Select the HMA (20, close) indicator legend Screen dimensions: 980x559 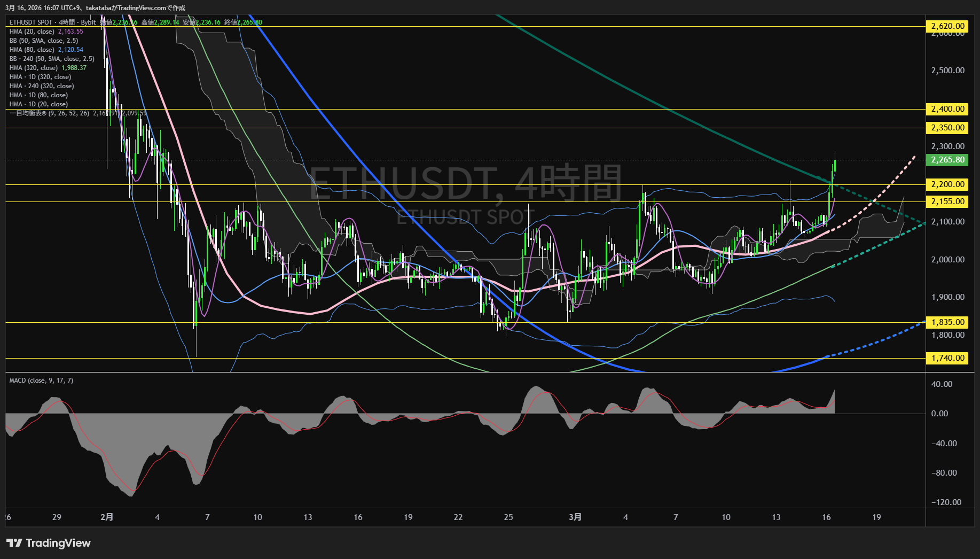click(x=32, y=32)
